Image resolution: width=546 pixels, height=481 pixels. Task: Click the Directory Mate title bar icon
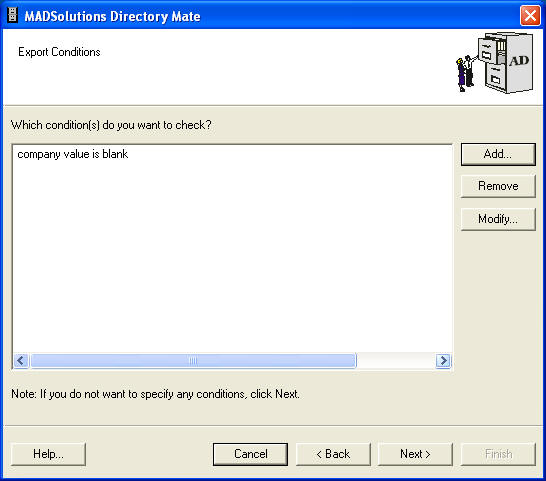13,15
